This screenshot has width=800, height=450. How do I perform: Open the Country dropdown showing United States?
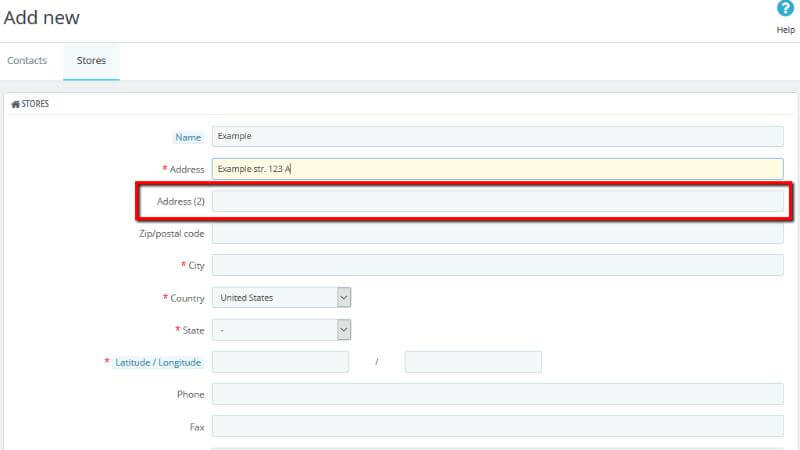(x=281, y=297)
